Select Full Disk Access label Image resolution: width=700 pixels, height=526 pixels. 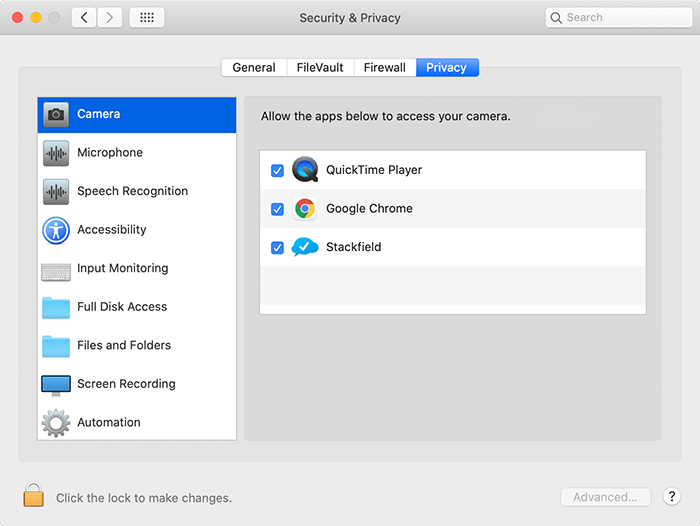(x=122, y=307)
